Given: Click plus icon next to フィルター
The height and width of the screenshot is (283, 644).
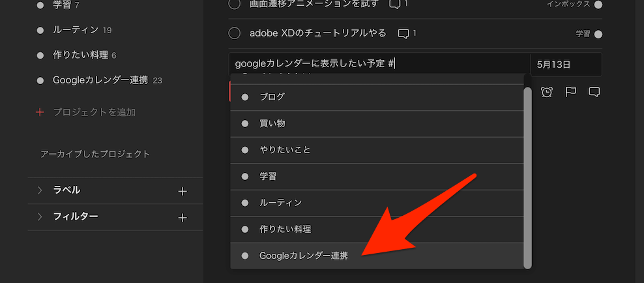Looking at the screenshot, I should [183, 217].
